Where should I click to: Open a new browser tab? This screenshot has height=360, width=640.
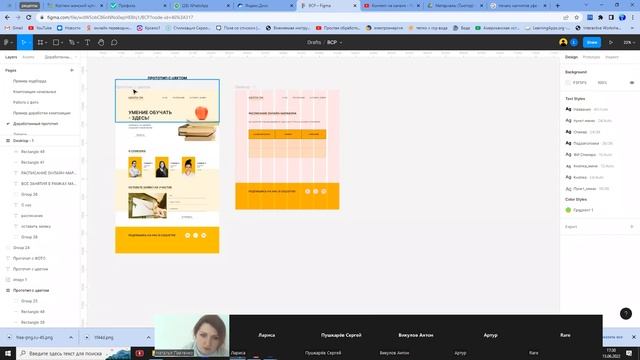pyautogui.click(x=558, y=6)
